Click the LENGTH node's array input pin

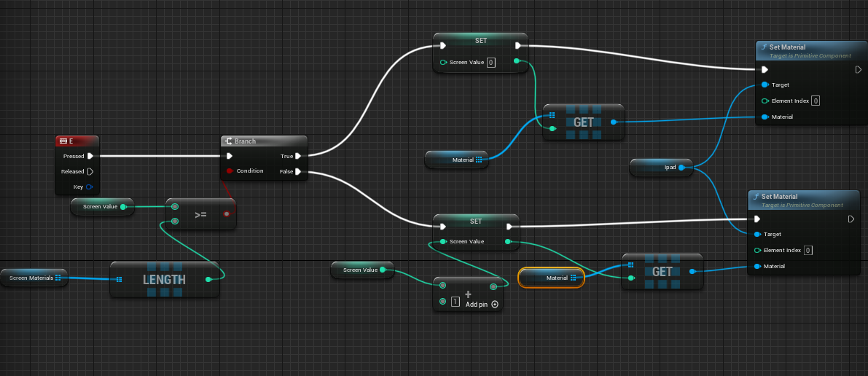tap(119, 280)
